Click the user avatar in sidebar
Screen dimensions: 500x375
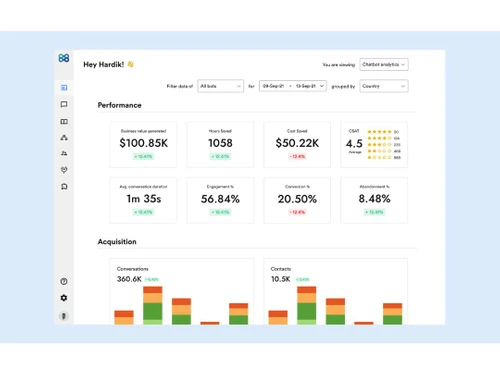coord(64,316)
